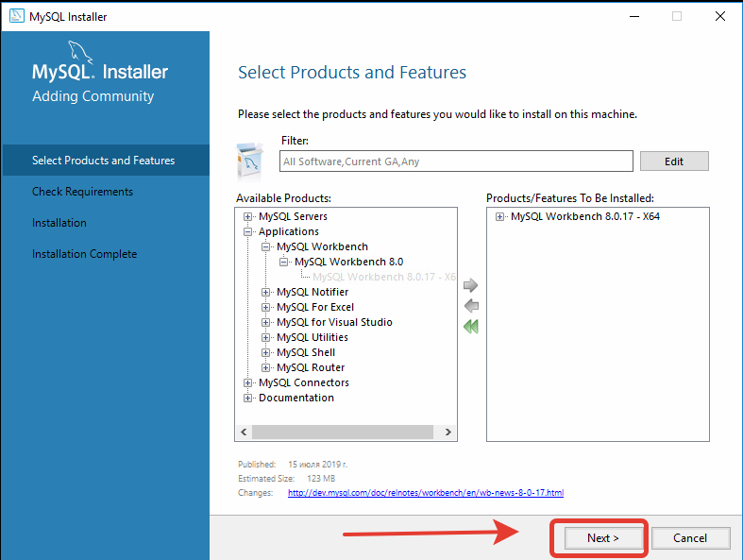743x560 pixels.
Task: Click the horizontal scrollbar thumb in Available Products
Action: 343,432
